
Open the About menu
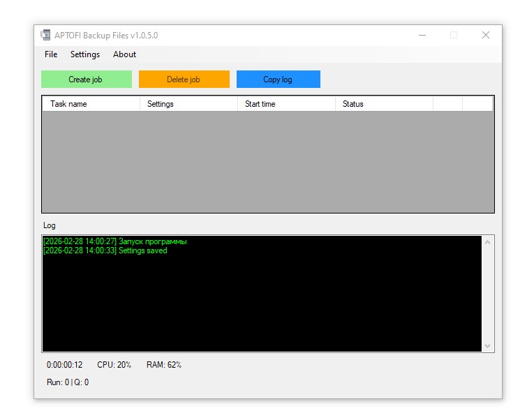coord(124,54)
